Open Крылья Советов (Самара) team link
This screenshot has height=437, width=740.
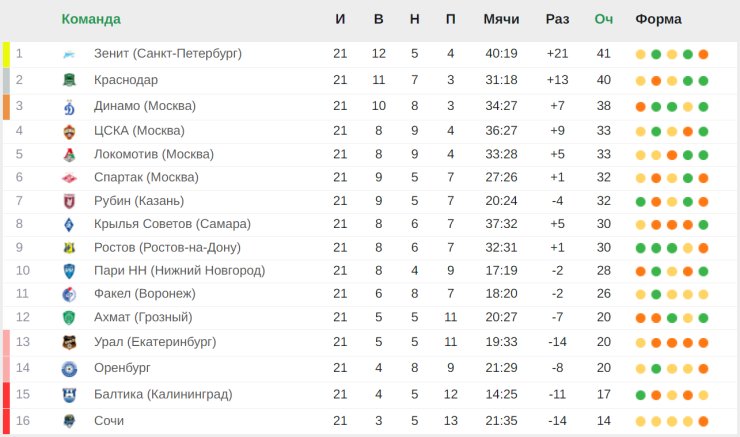pyautogui.click(x=172, y=224)
